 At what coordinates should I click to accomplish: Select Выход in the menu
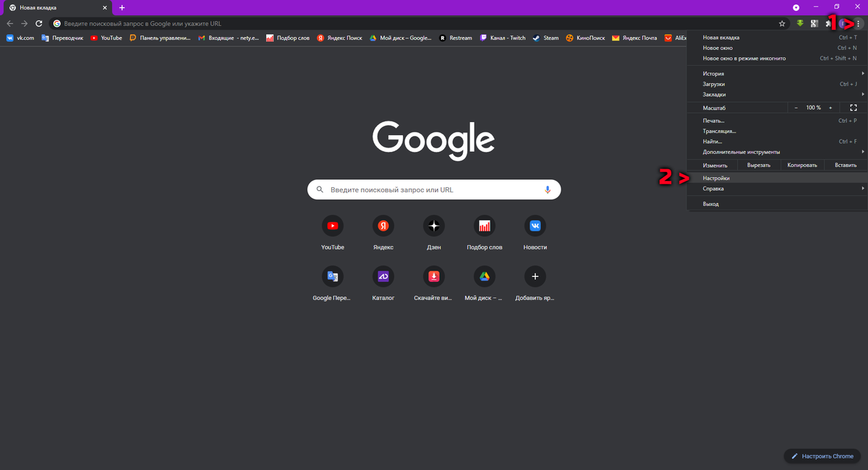777,204
